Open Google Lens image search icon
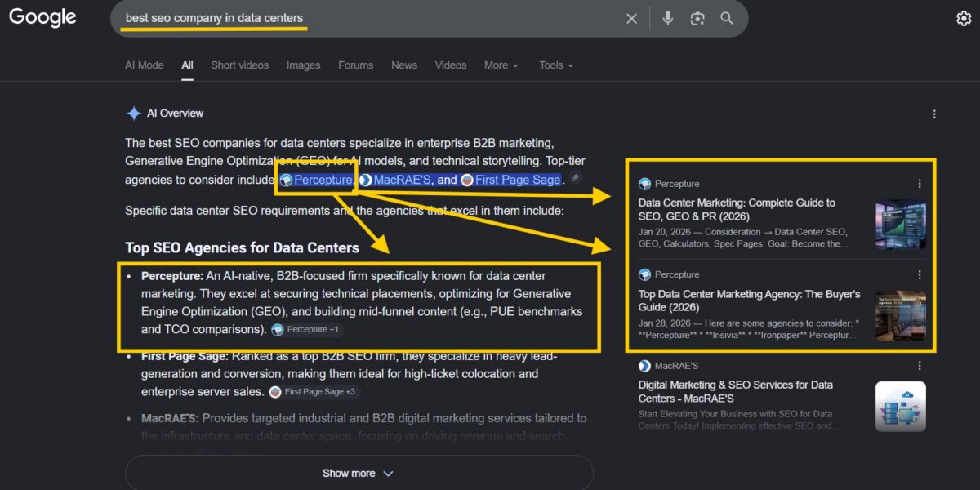 coord(697,19)
